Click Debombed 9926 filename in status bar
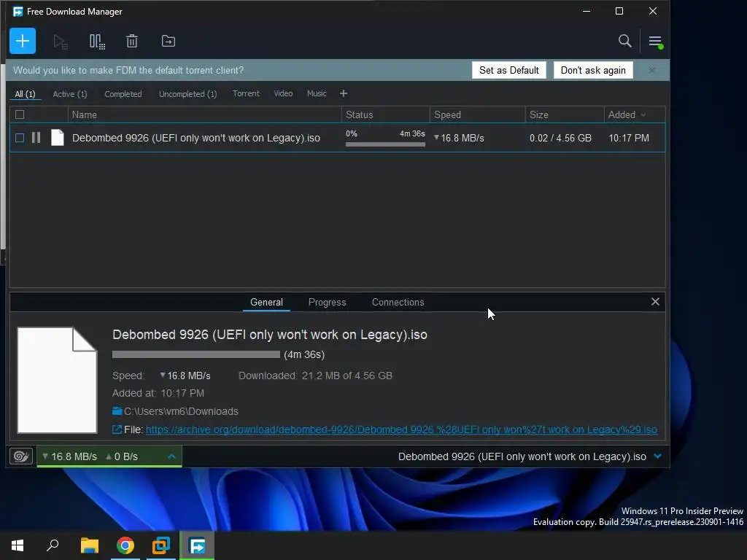Viewport: 747px width, 560px height. point(522,456)
